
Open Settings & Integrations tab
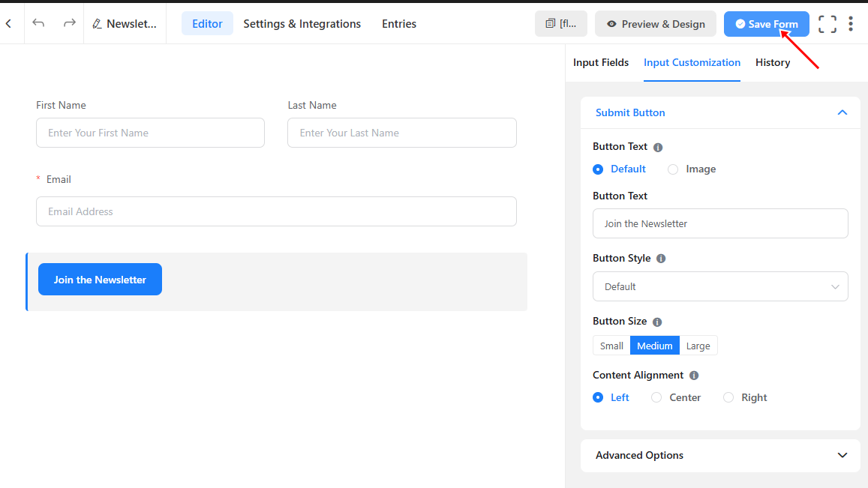point(302,24)
